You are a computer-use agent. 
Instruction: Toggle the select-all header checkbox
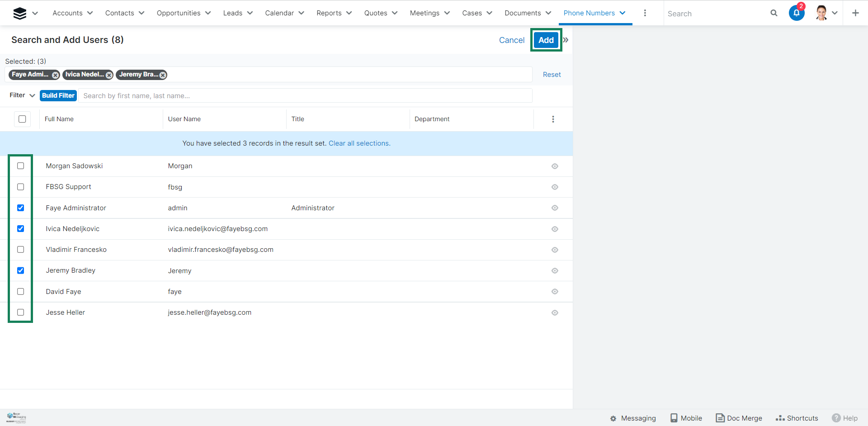point(22,119)
